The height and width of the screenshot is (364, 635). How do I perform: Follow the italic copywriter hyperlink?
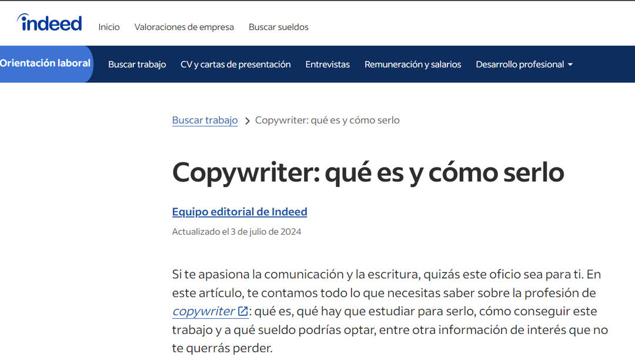tap(203, 311)
